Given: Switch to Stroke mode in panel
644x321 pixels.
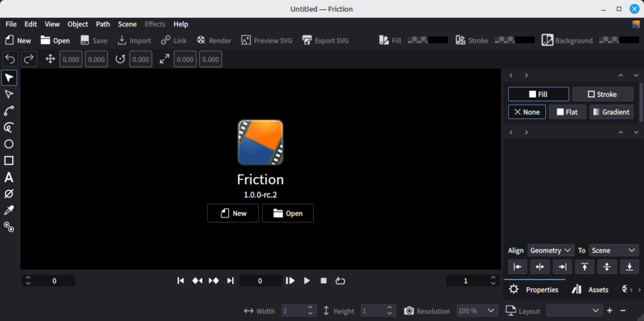Looking at the screenshot, I should [602, 94].
